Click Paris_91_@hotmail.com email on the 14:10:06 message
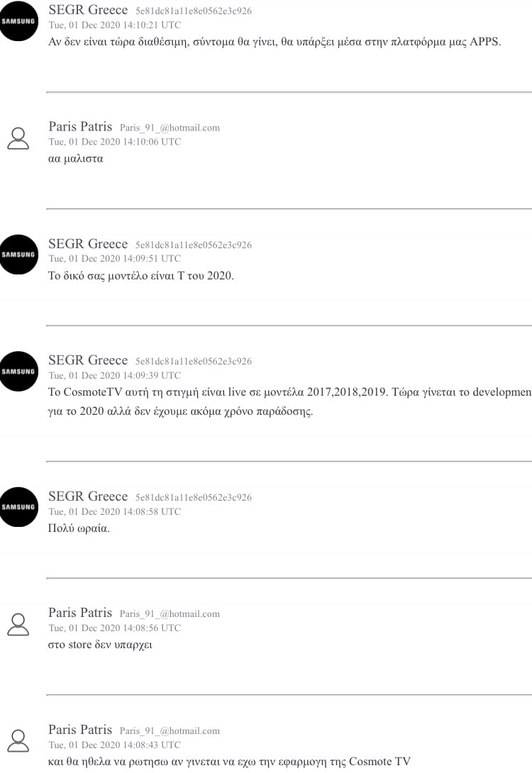This screenshot has width=532, height=773. [x=170, y=128]
